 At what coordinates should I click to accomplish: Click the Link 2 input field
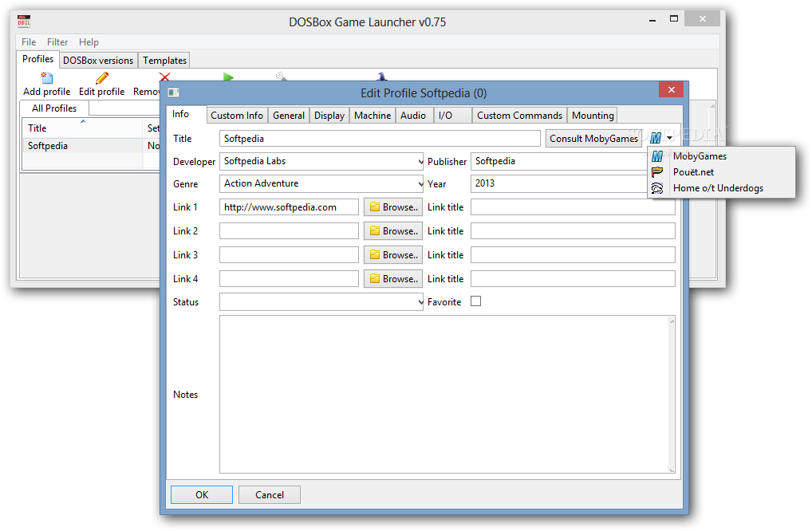289,231
